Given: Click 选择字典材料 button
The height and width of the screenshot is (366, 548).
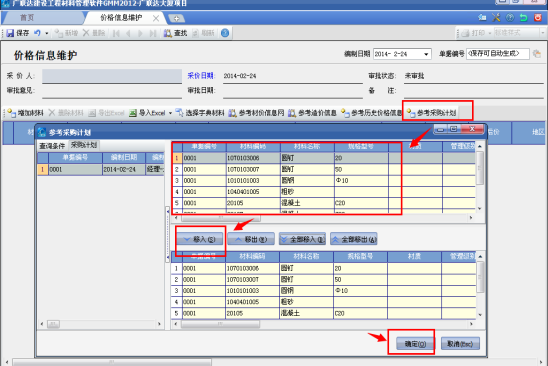Looking at the screenshot, I should coord(200,113).
